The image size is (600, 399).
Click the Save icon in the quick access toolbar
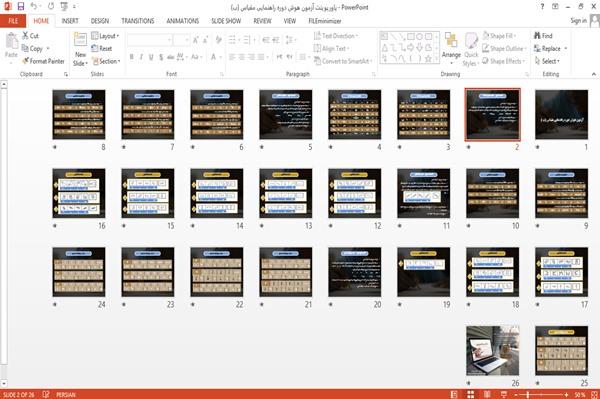pos(21,6)
